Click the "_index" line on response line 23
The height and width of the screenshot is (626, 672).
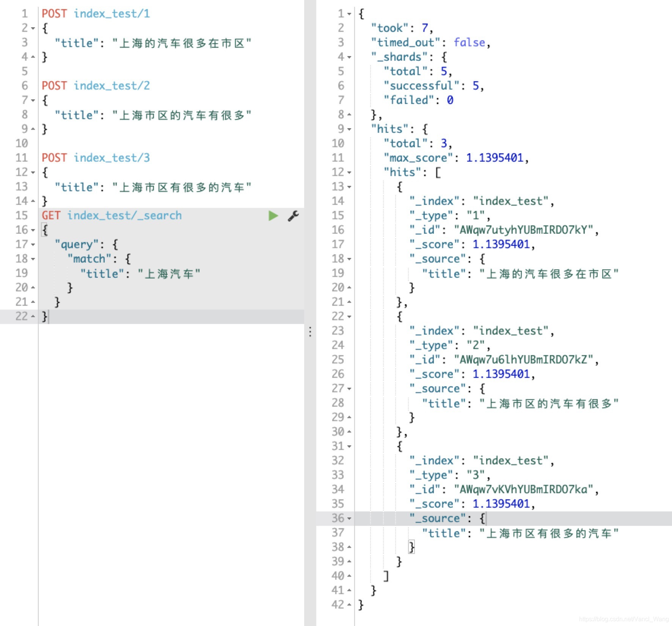(x=482, y=331)
